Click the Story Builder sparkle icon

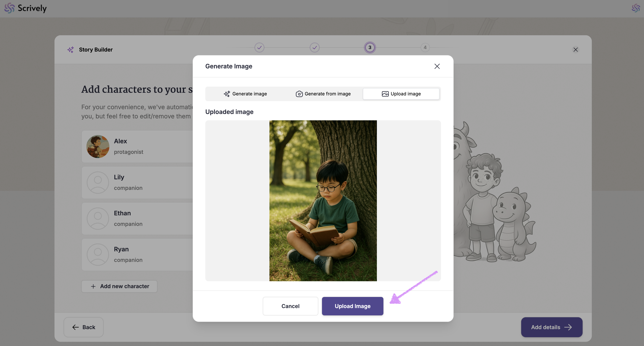70,50
